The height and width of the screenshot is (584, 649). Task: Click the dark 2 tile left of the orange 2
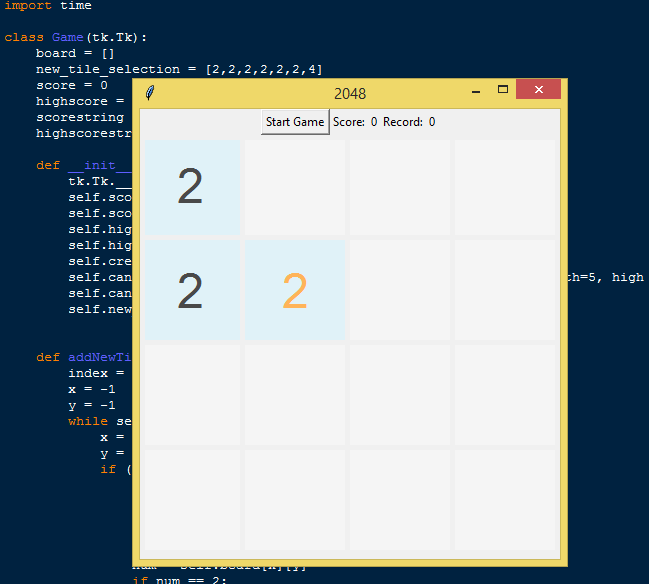tap(191, 290)
